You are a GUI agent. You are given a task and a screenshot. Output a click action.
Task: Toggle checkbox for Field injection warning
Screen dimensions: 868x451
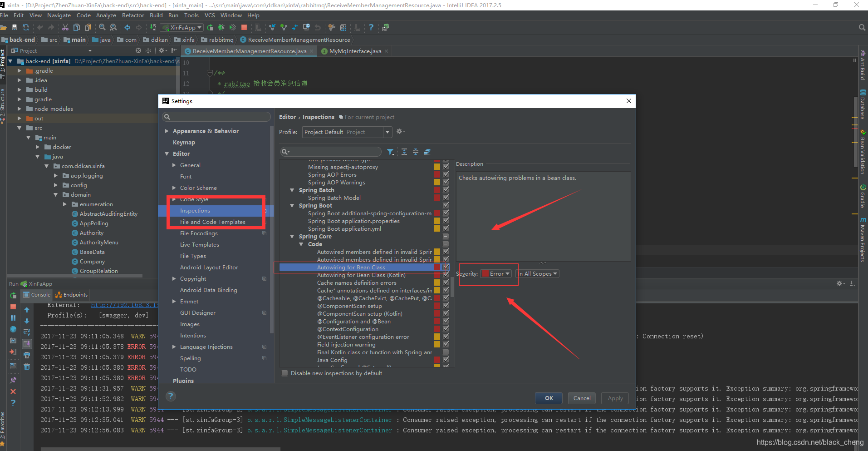click(x=446, y=344)
